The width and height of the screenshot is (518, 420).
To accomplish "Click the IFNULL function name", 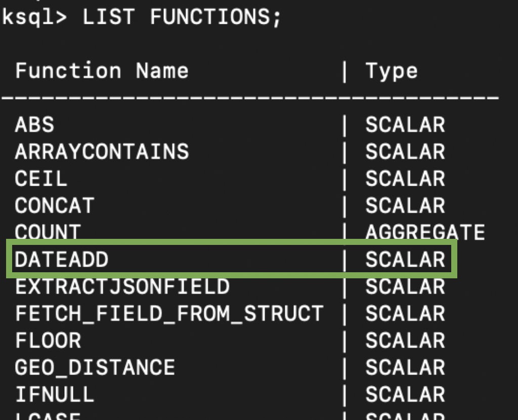I will [x=54, y=394].
